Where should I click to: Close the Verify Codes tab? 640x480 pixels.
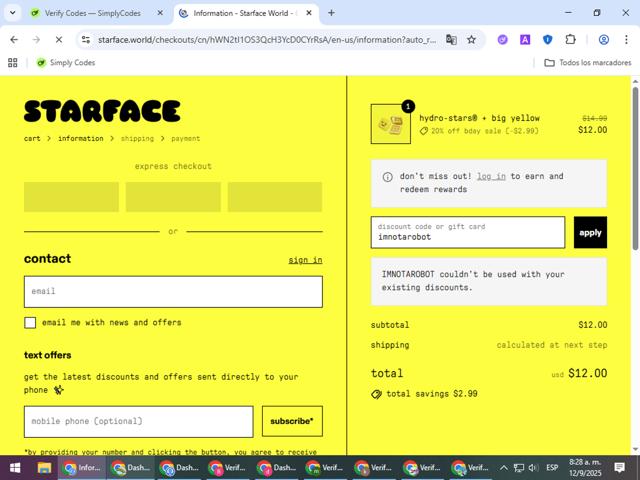(160, 13)
